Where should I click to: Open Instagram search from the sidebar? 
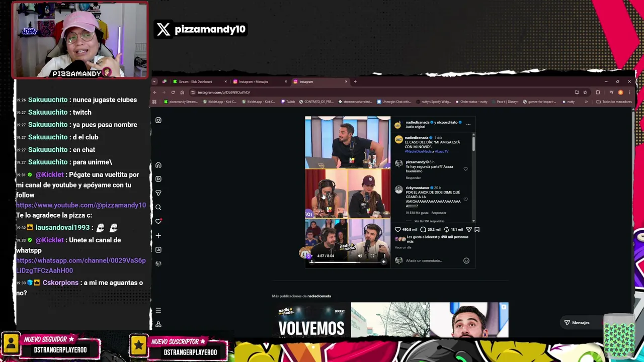[x=158, y=207]
